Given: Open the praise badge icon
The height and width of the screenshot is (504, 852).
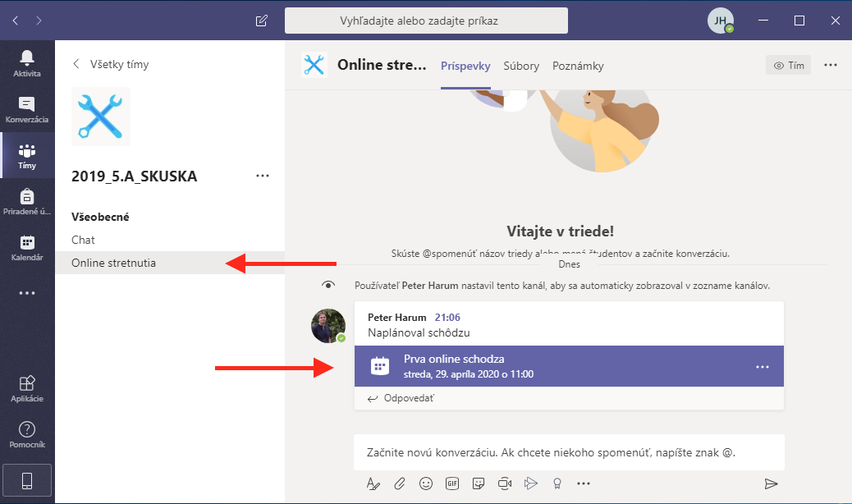Looking at the screenshot, I should coord(557,483).
